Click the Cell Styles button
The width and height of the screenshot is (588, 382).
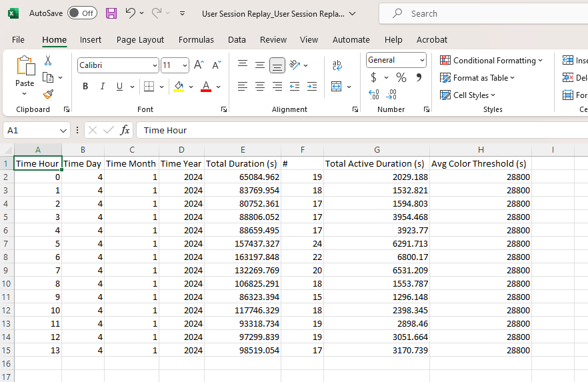click(468, 95)
